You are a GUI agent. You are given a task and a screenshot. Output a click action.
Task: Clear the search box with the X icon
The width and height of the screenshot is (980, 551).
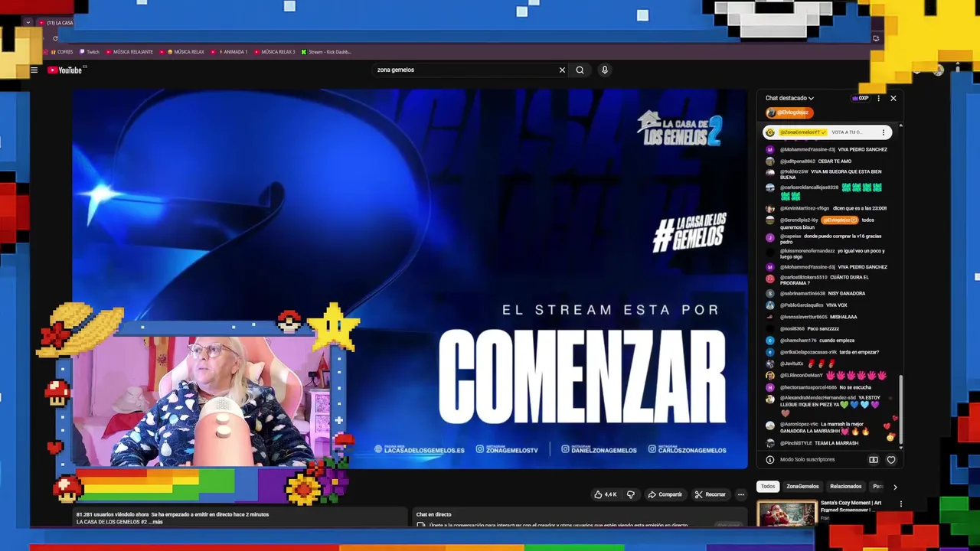pyautogui.click(x=562, y=70)
